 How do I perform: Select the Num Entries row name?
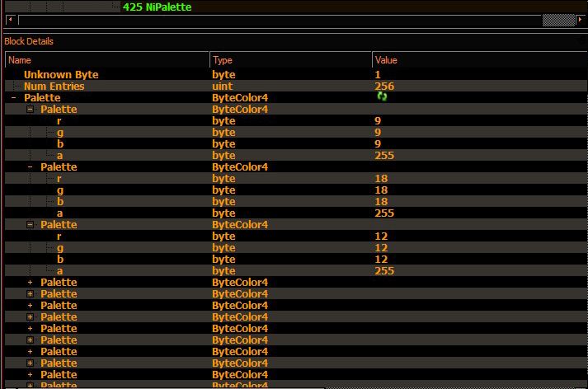click(x=54, y=87)
